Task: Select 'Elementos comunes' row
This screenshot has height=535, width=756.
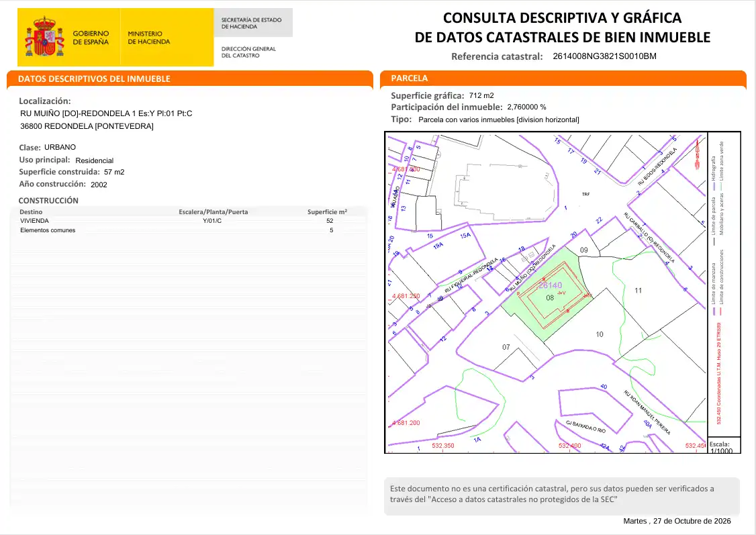Action: click(x=189, y=230)
